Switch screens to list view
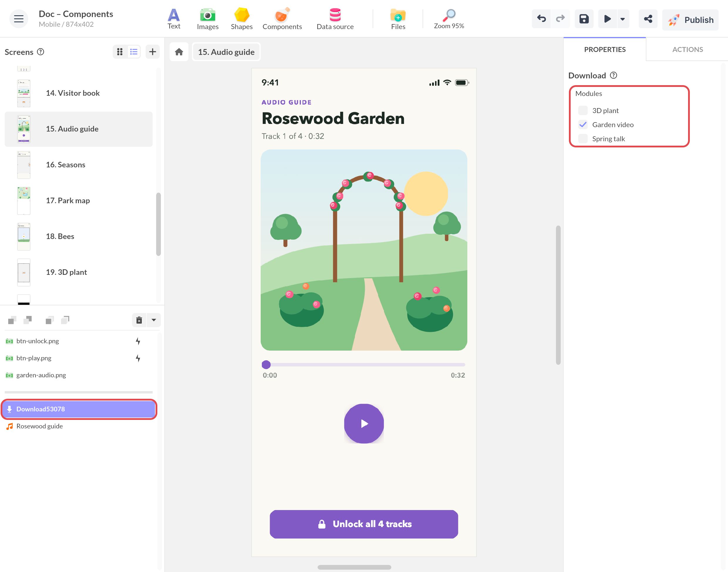The width and height of the screenshot is (728, 572). 134,52
